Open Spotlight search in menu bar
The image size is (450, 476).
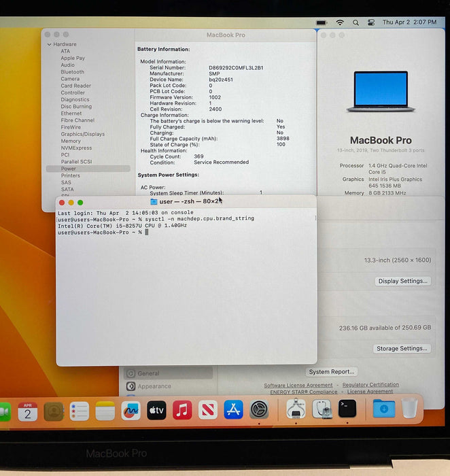(356, 22)
